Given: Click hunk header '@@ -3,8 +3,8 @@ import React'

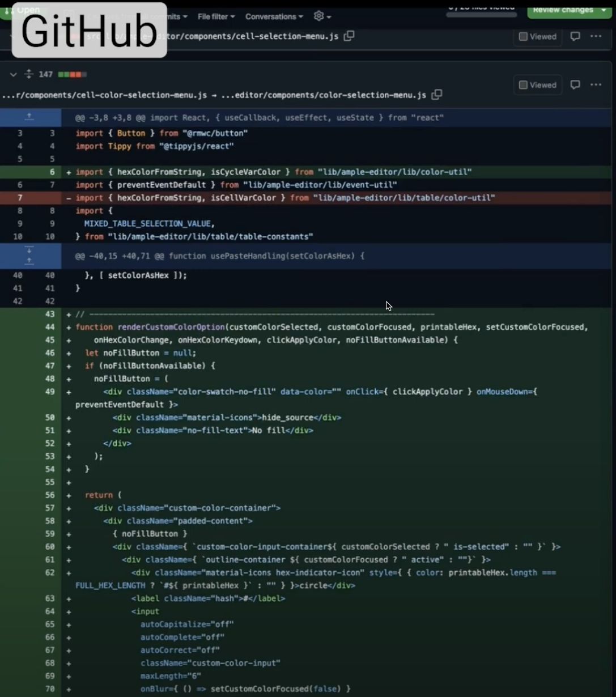Looking at the screenshot, I should (x=260, y=118).
